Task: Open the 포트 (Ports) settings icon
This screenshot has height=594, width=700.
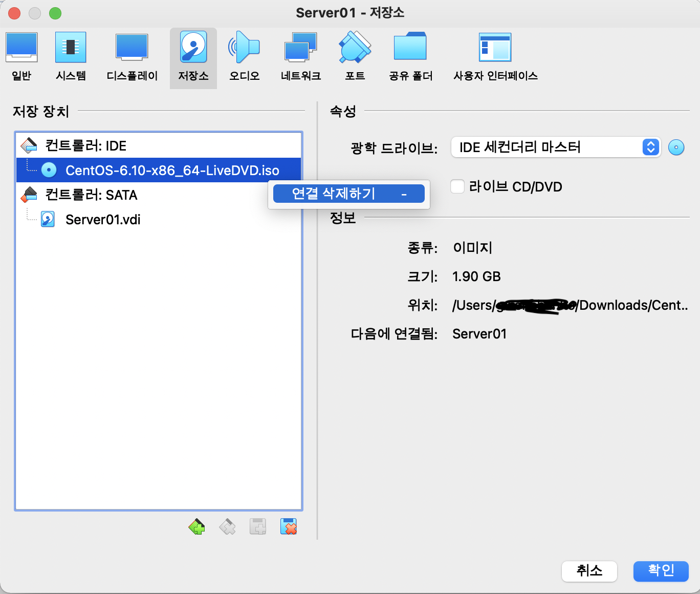Action: pyautogui.click(x=355, y=47)
